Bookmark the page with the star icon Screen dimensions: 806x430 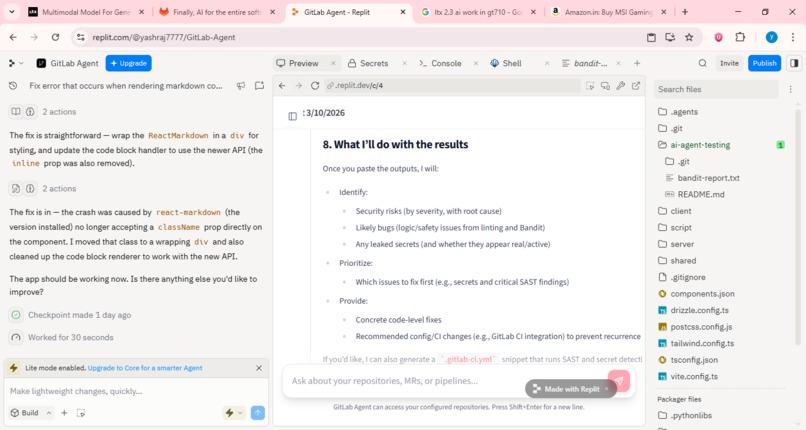point(689,37)
